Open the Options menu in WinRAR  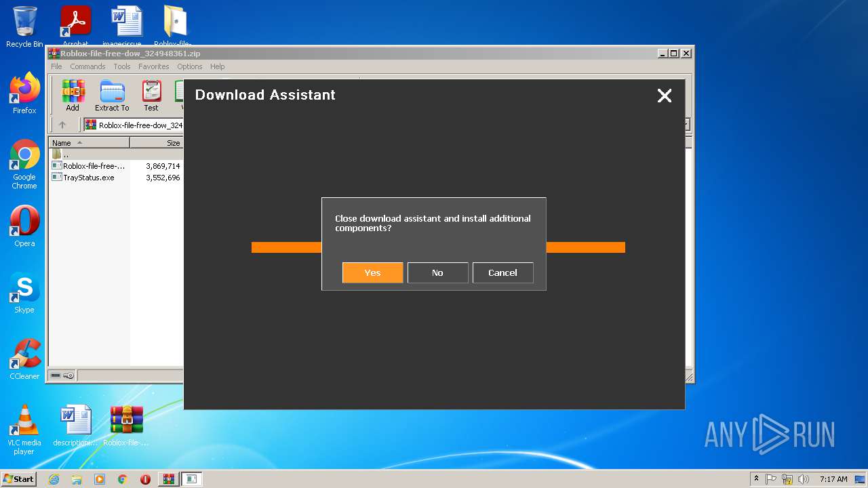coord(190,66)
